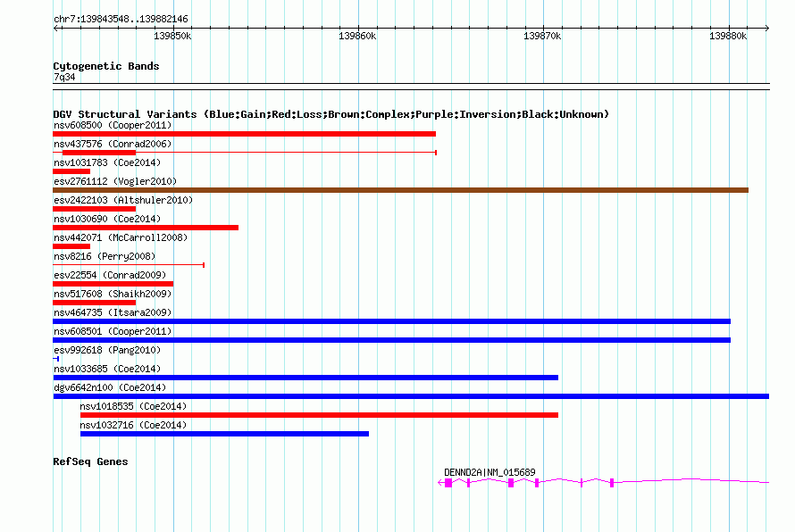The image size is (795, 532).
Task: Click the 139870k ruler label
Action: [x=542, y=36]
